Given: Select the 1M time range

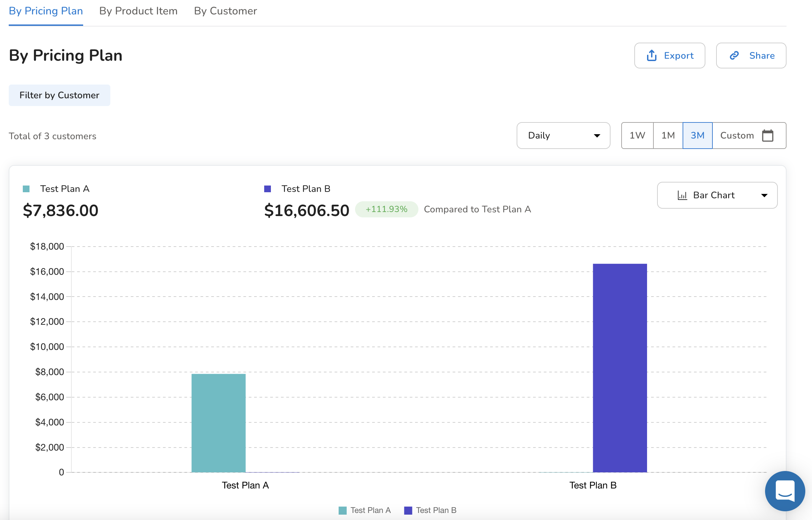Looking at the screenshot, I should (668, 136).
